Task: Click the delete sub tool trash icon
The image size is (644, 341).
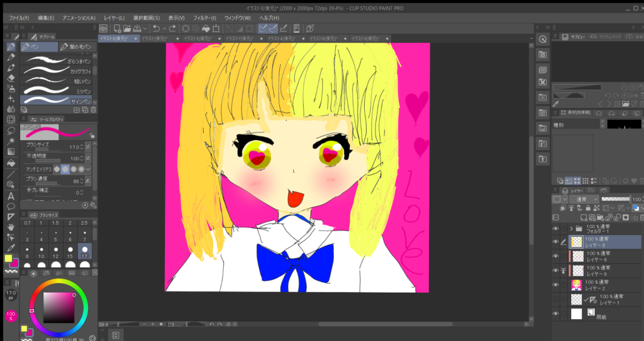Action: tap(93, 109)
